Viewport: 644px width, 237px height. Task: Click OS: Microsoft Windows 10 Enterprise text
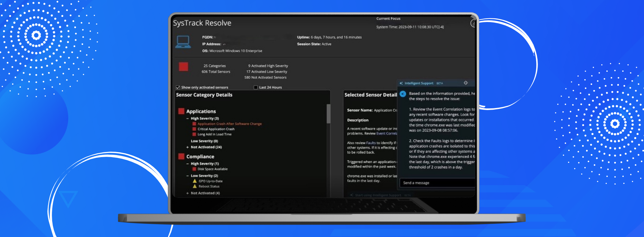pos(232,51)
